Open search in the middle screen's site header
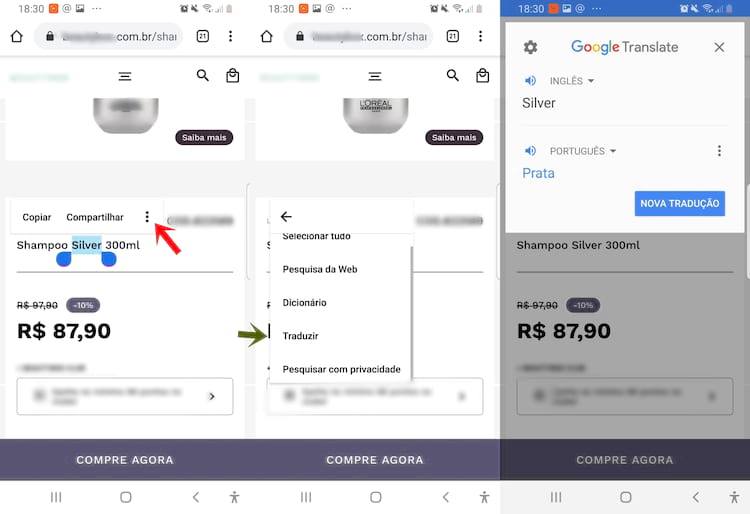This screenshot has height=514, width=750. point(452,76)
